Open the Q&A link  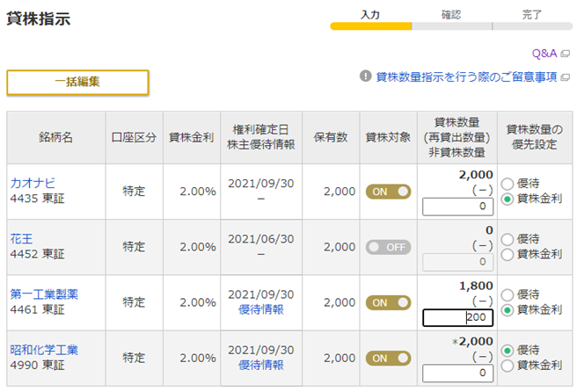pyautogui.click(x=544, y=54)
